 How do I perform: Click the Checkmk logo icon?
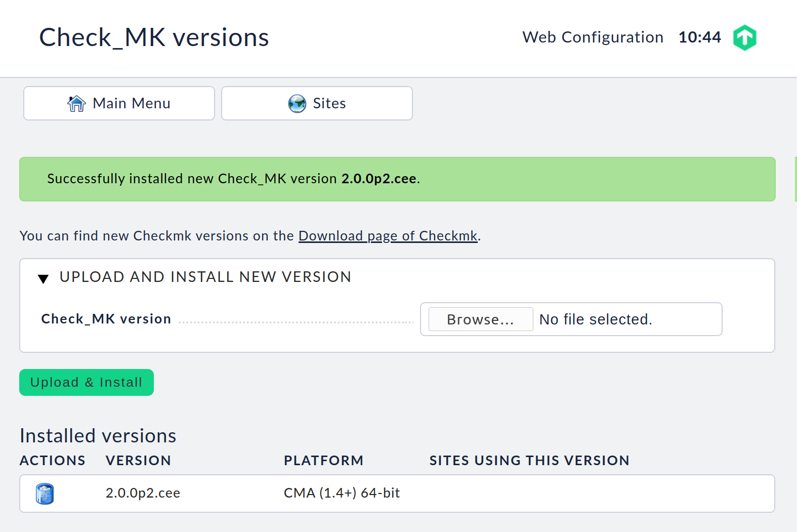pyautogui.click(x=744, y=37)
